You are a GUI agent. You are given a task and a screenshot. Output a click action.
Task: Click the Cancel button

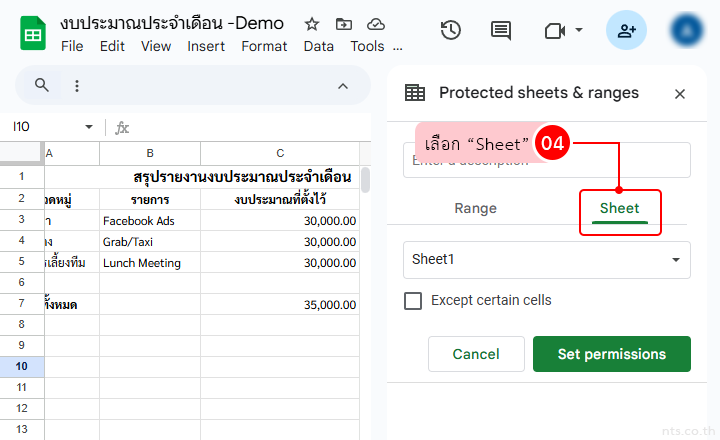coord(476,354)
